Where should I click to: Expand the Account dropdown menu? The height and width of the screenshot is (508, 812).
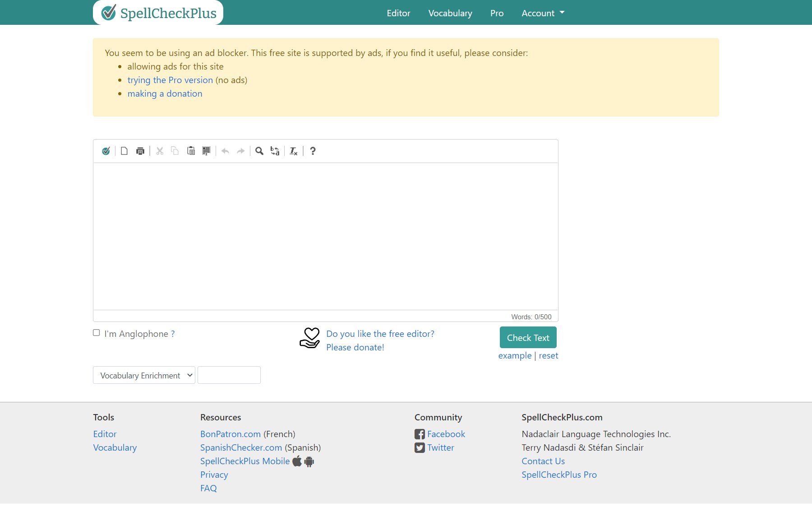point(543,13)
